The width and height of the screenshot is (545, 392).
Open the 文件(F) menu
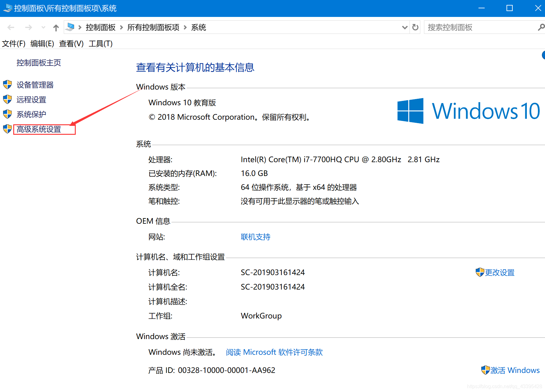[x=14, y=44]
